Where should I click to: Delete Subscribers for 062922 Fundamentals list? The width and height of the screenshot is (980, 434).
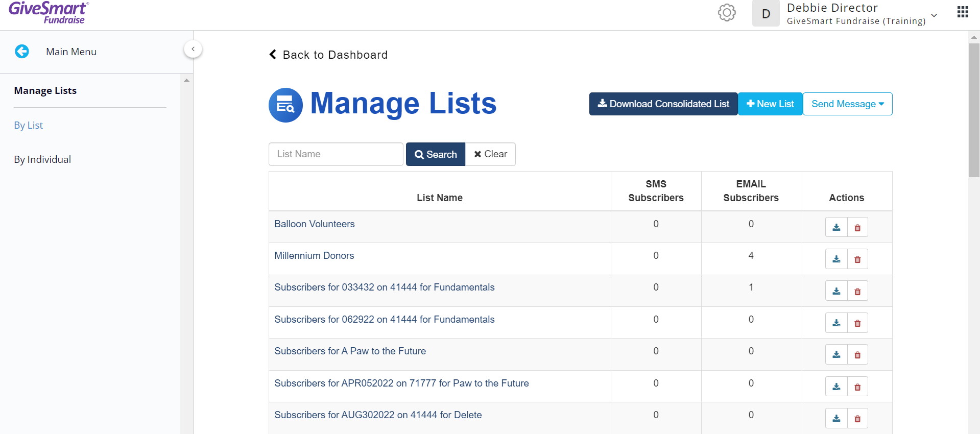(x=857, y=323)
